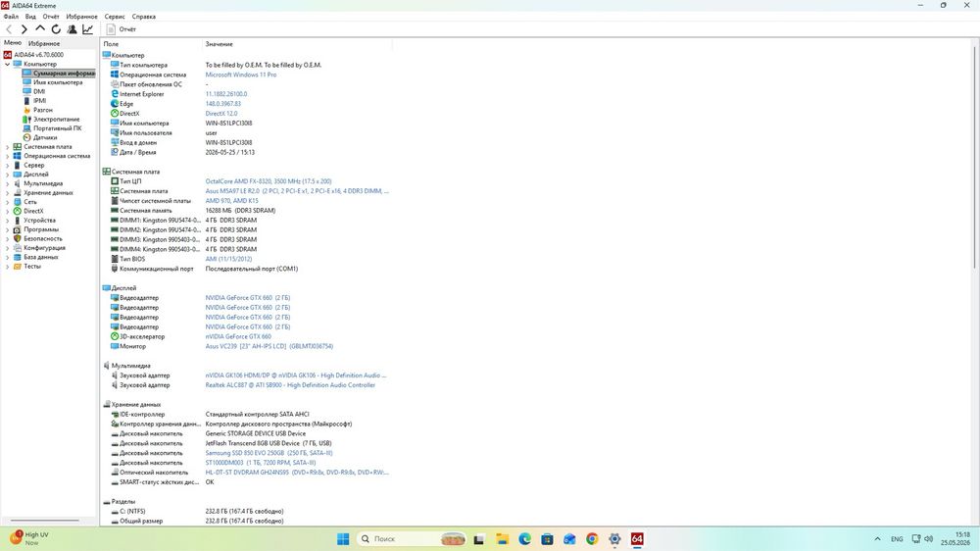Click the Значение column header
This screenshot has width=980, height=551.
pyautogui.click(x=298, y=44)
